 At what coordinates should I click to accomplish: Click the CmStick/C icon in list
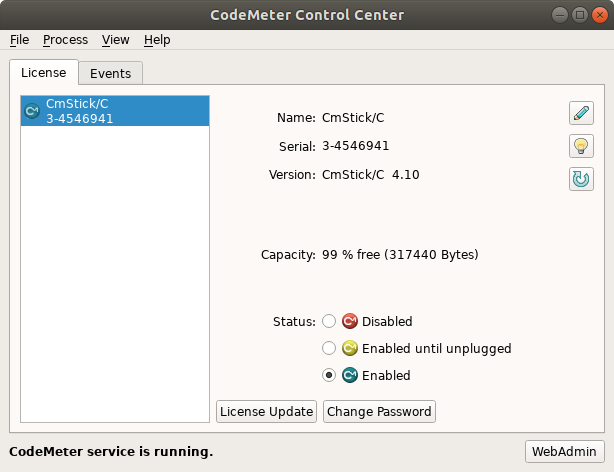(32, 111)
